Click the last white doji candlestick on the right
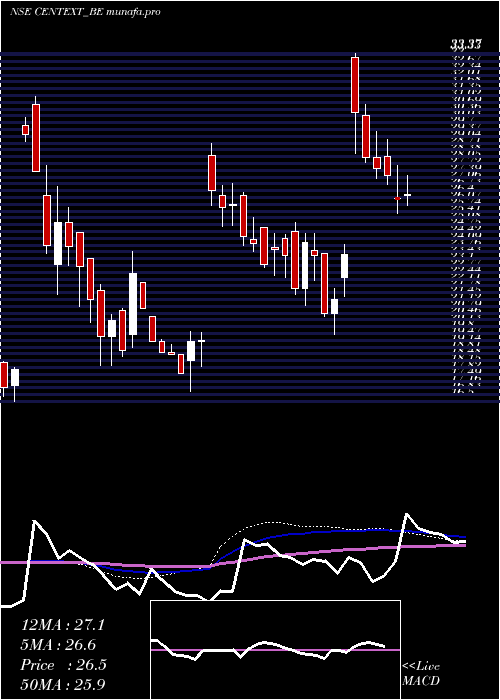 pos(407,195)
